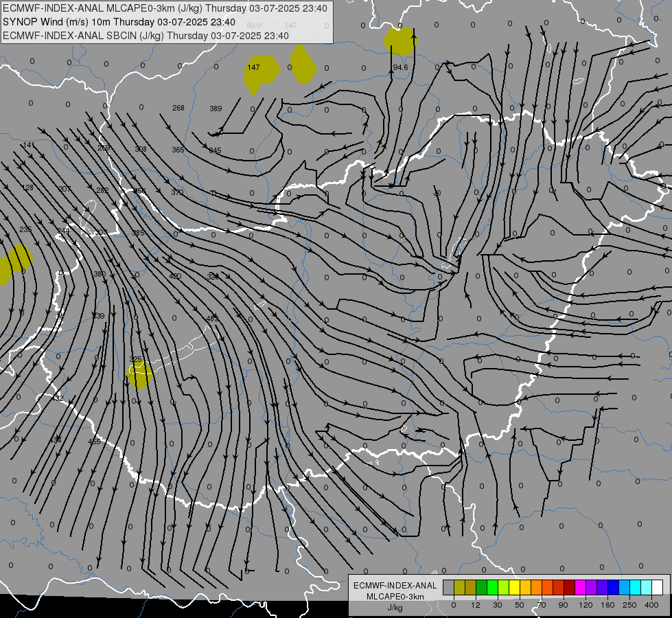Click the olive hexagon below 325
The height and width of the screenshot is (618, 672).
[140, 375]
